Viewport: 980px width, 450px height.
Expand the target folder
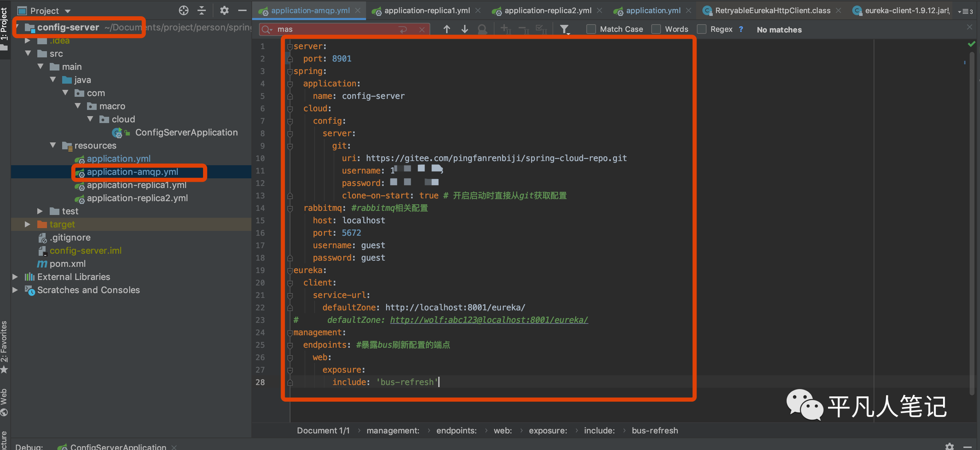pyautogui.click(x=27, y=224)
